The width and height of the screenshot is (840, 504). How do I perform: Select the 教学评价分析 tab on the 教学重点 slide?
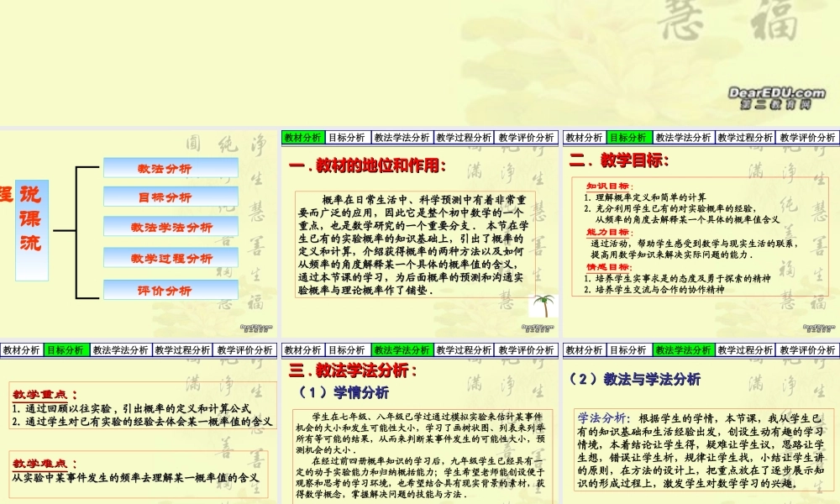pos(244,350)
